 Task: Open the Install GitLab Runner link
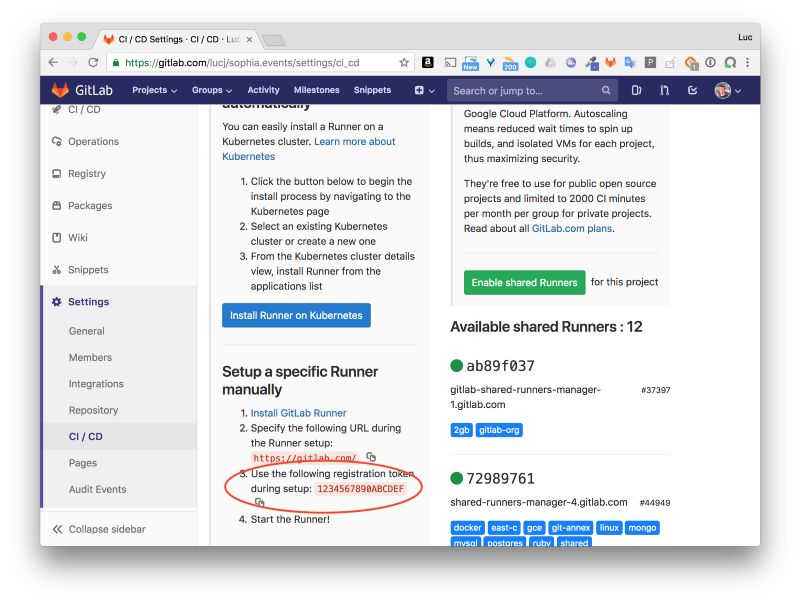point(298,413)
